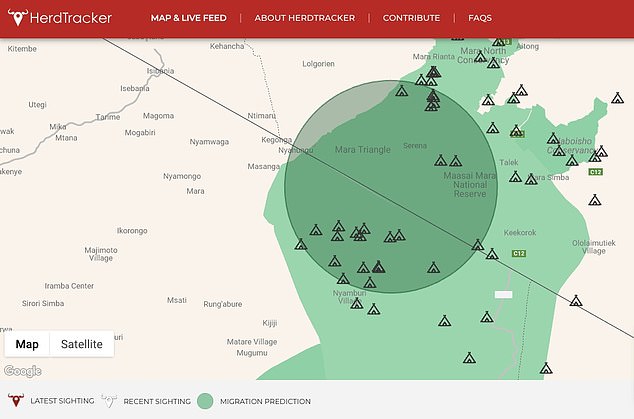Click the Masanga place label
The height and width of the screenshot is (419, 634).
click(264, 167)
